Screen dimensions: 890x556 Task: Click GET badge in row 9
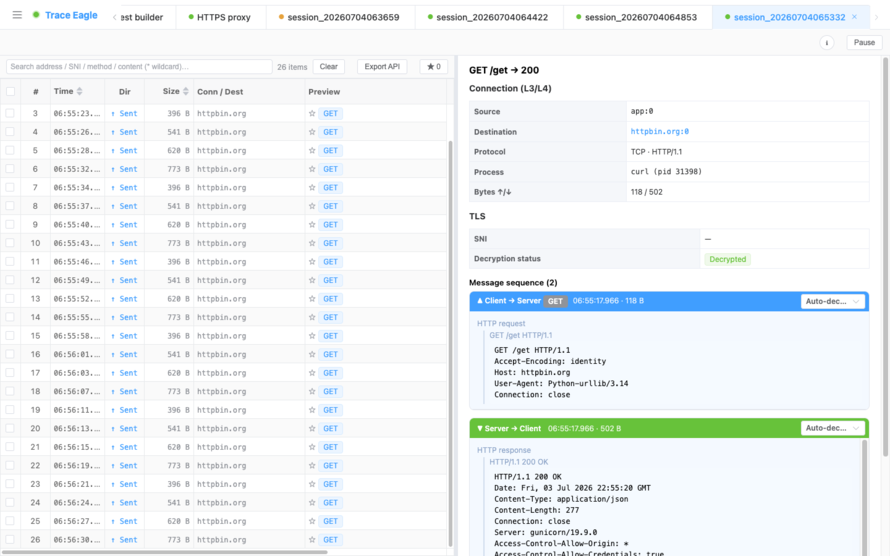coord(330,225)
